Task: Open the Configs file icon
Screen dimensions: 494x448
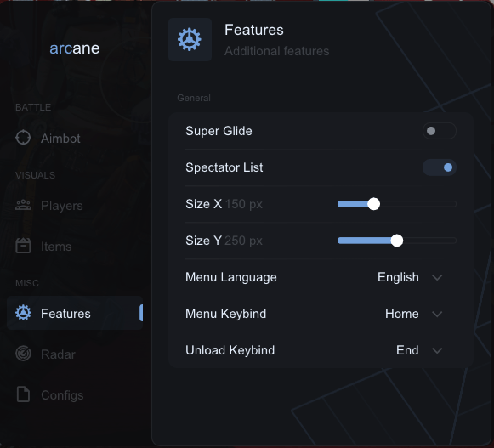Action: (x=23, y=394)
